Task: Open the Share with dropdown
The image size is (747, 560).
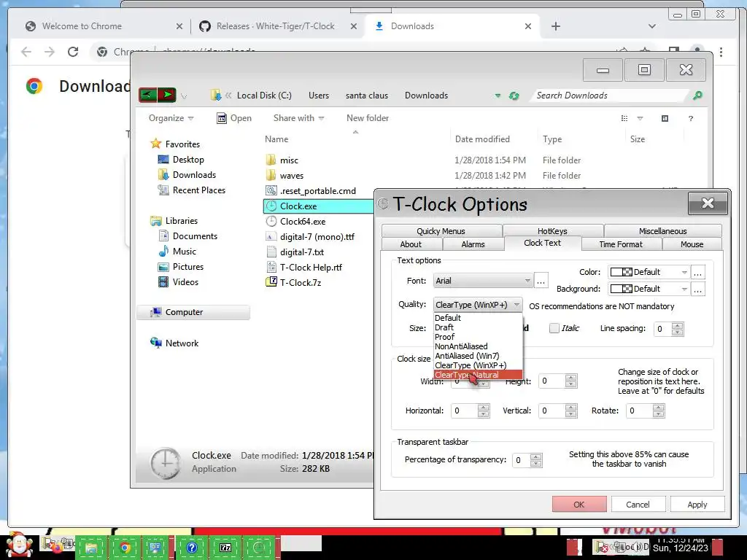Action: click(x=298, y=118)
